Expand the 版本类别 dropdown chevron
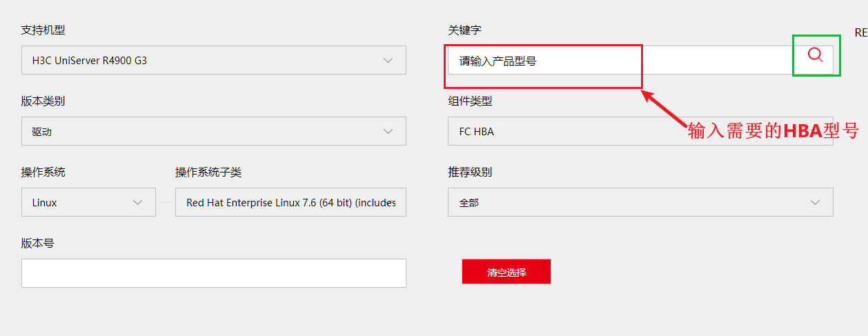Image resolution: width=868 pixels, height=336 pixels. 388,132
